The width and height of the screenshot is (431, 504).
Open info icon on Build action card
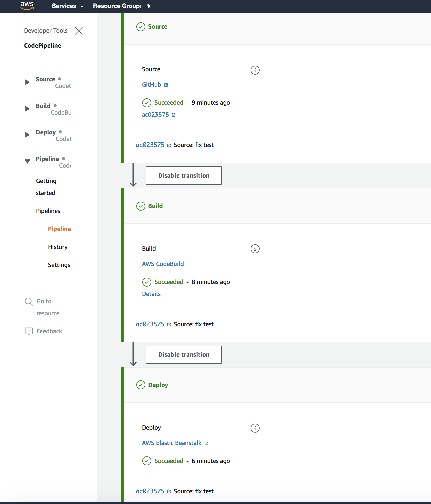(255, 249)
